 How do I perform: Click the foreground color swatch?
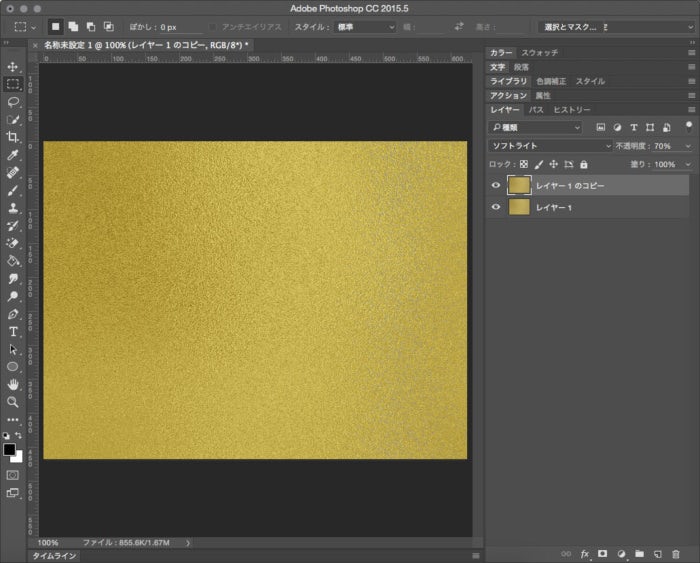(9, 450)
